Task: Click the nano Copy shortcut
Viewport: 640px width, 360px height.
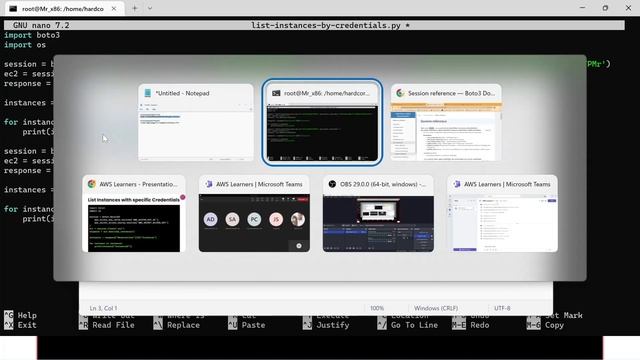Action: (554, 325)
